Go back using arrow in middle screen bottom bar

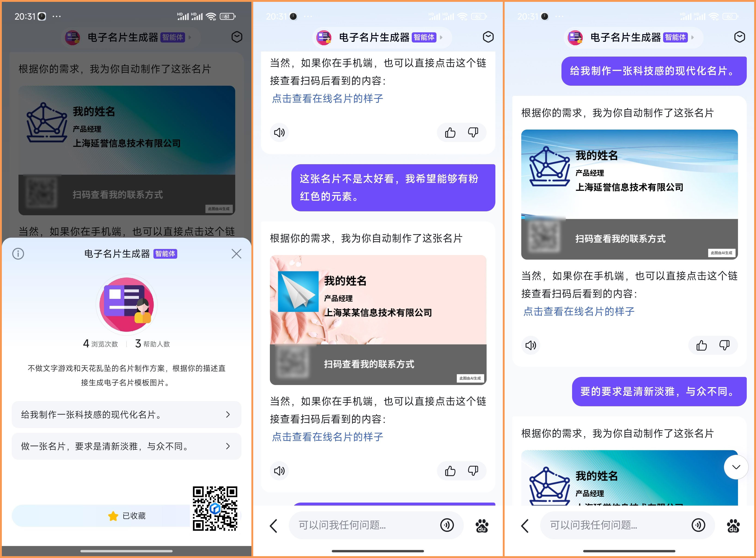tap(273, 526)
